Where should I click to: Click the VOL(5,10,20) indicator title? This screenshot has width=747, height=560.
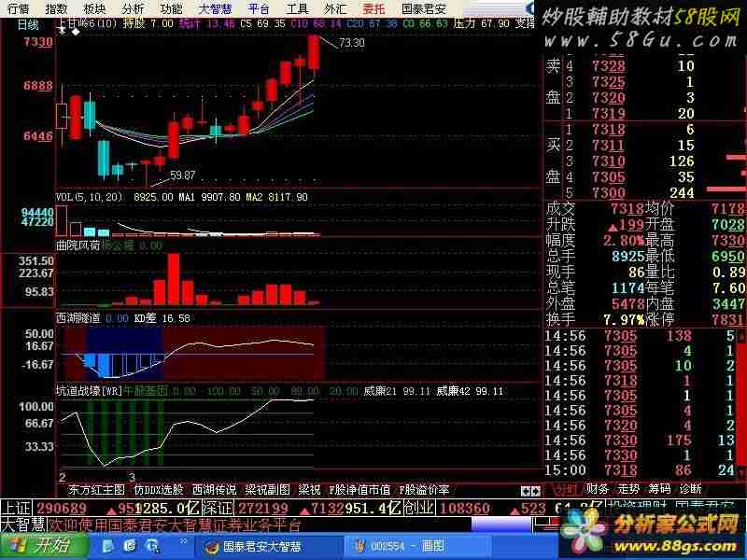[x=89, y=197]
